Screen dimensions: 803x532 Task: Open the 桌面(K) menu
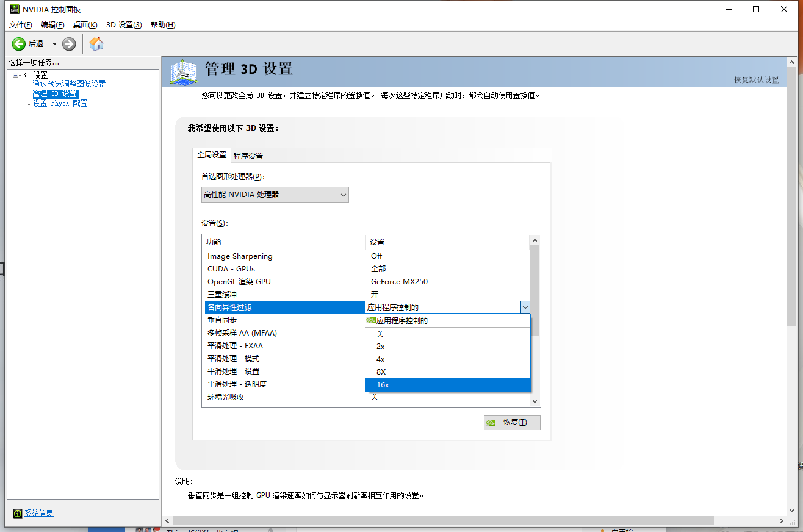pyautogui.click(x=85, y=25)
